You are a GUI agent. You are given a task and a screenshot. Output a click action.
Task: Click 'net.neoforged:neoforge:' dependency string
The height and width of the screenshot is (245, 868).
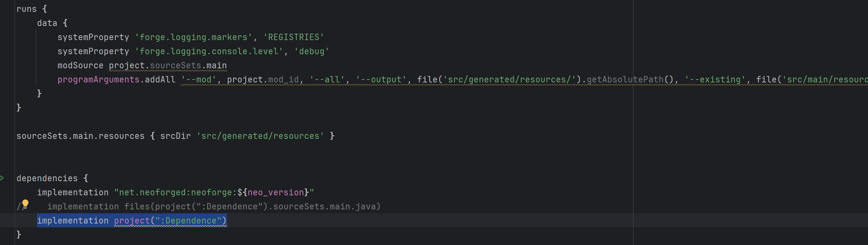[x=178, y=192]
